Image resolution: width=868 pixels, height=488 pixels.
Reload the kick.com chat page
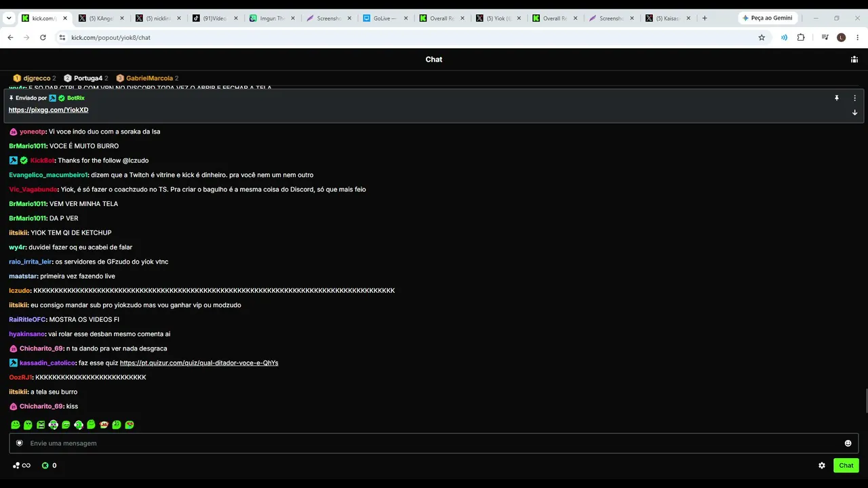point(43,38)
